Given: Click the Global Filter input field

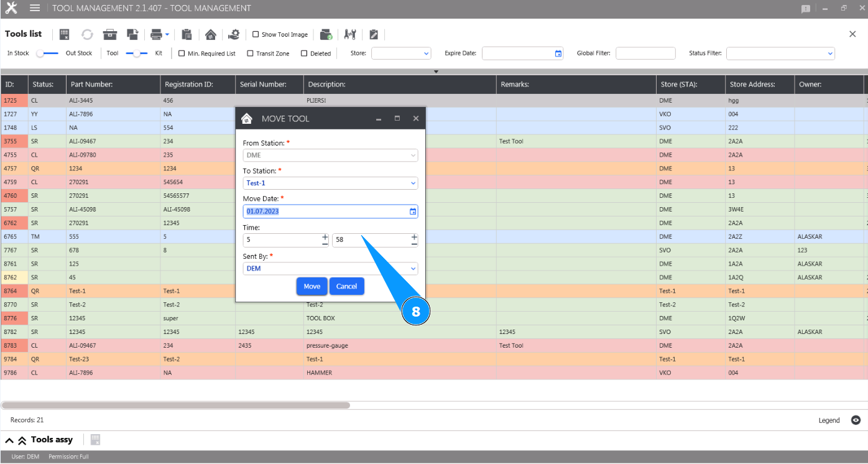Looking at the screenshot, I should (645, 53).
